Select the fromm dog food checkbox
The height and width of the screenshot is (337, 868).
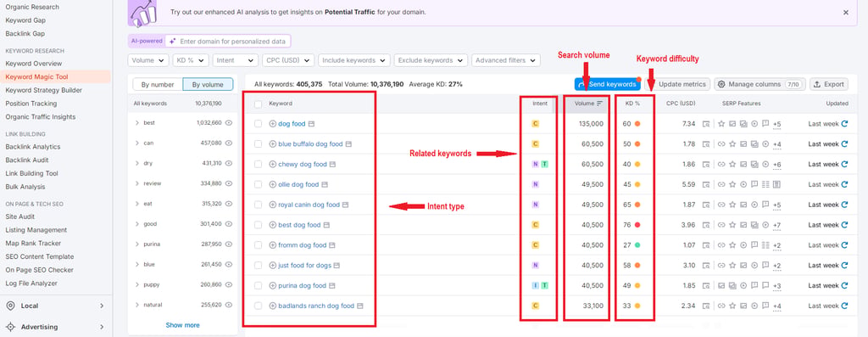coord(258,245)
